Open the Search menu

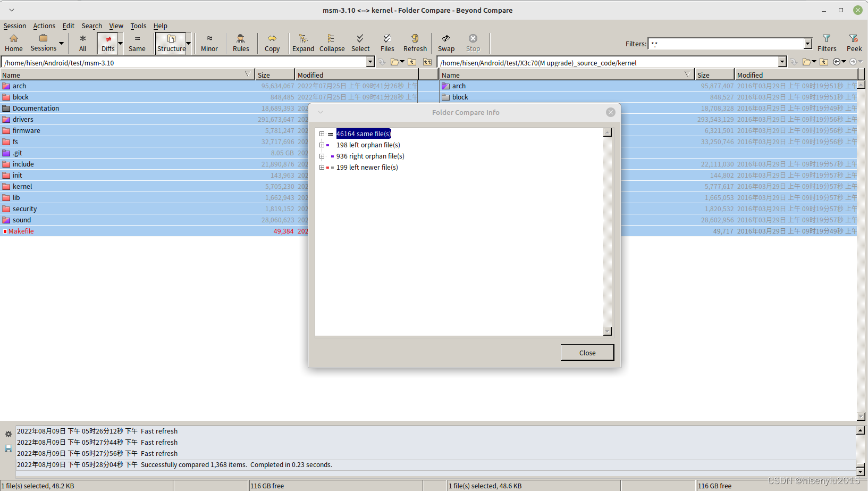tap(91, 26)
